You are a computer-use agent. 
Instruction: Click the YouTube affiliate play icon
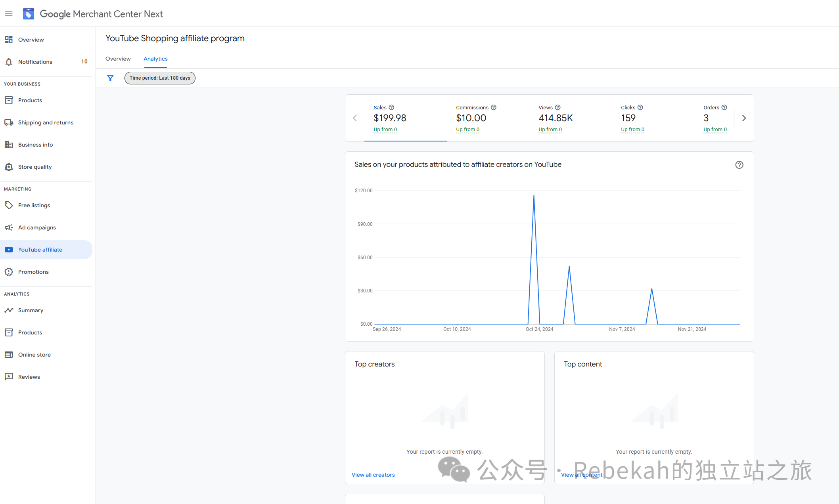tap(9, 250)
